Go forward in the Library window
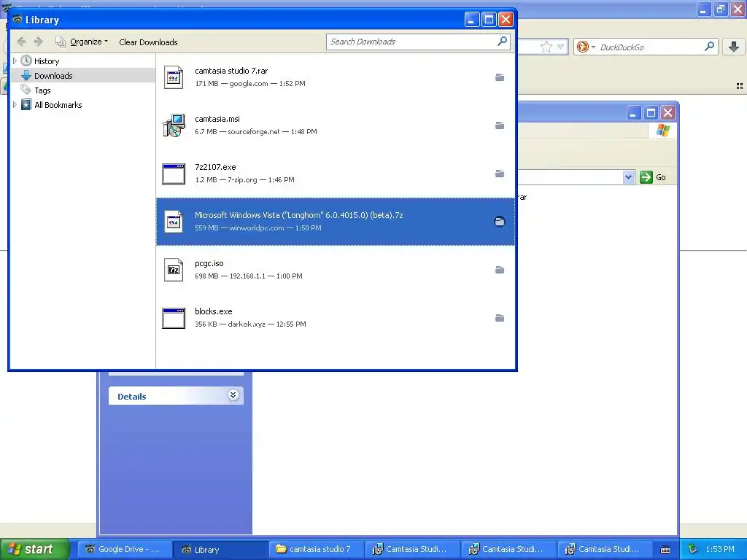 39,42
